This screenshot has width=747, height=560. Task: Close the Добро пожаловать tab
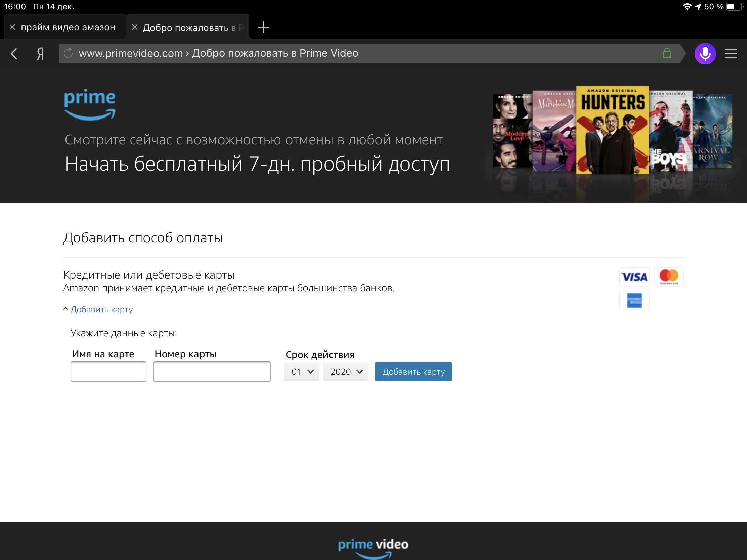134,27
